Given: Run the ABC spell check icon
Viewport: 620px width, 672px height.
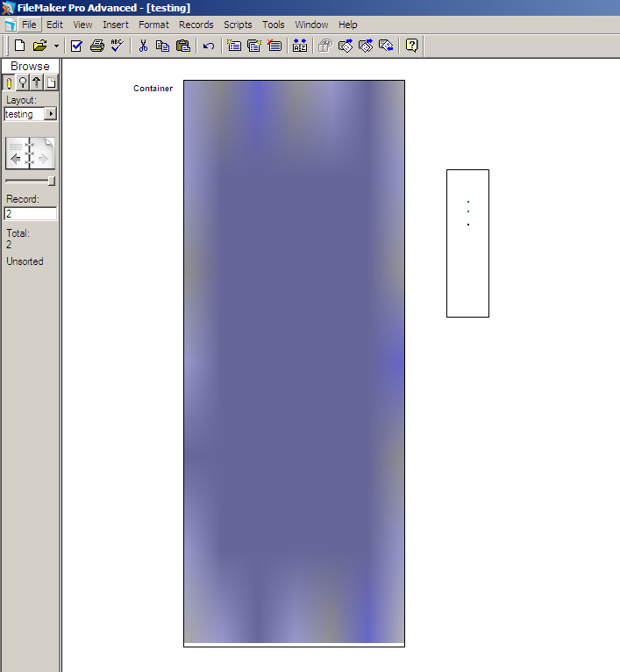Looking at the screenshot, I should [x=117, y=46].
